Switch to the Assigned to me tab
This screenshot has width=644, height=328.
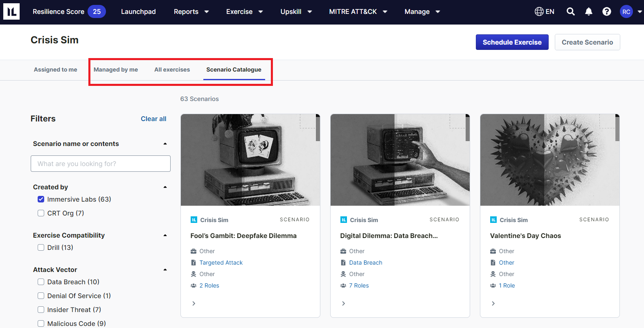click(x=56, y=70)
